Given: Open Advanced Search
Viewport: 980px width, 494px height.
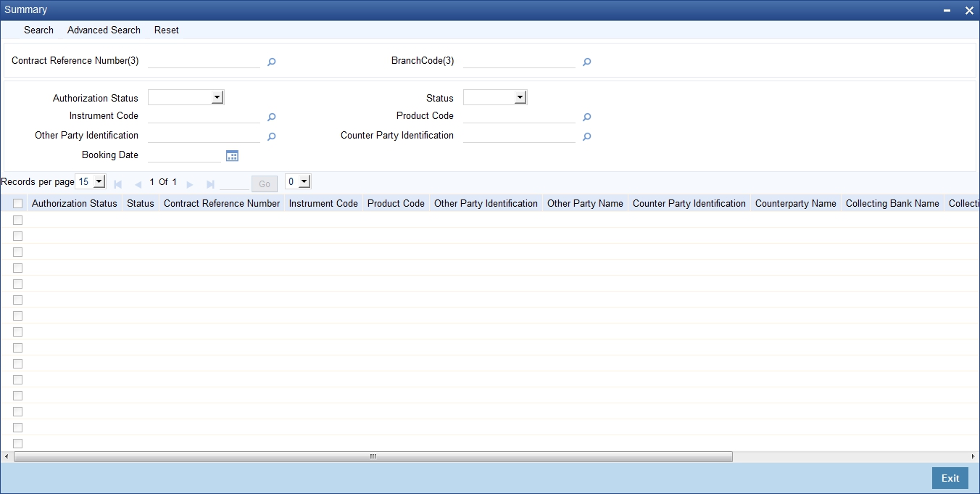Looking at the screenshot, I should (x=104, y=30).
